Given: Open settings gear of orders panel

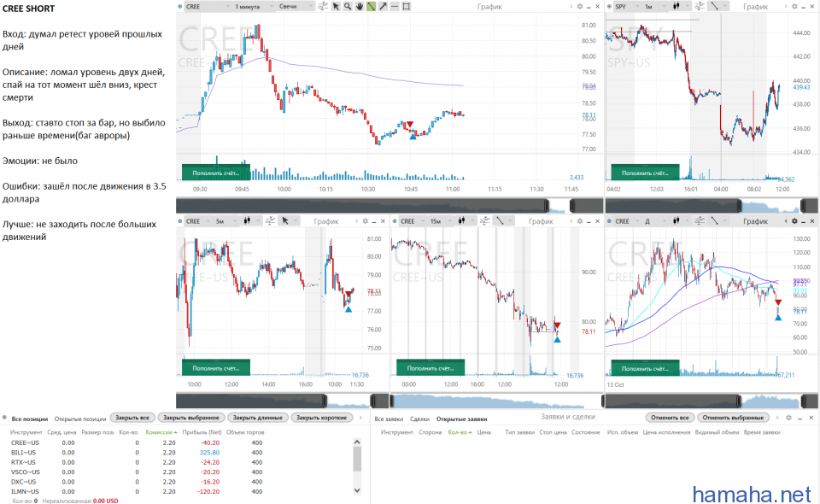Looking at the screenshot, I should (788, 418).
